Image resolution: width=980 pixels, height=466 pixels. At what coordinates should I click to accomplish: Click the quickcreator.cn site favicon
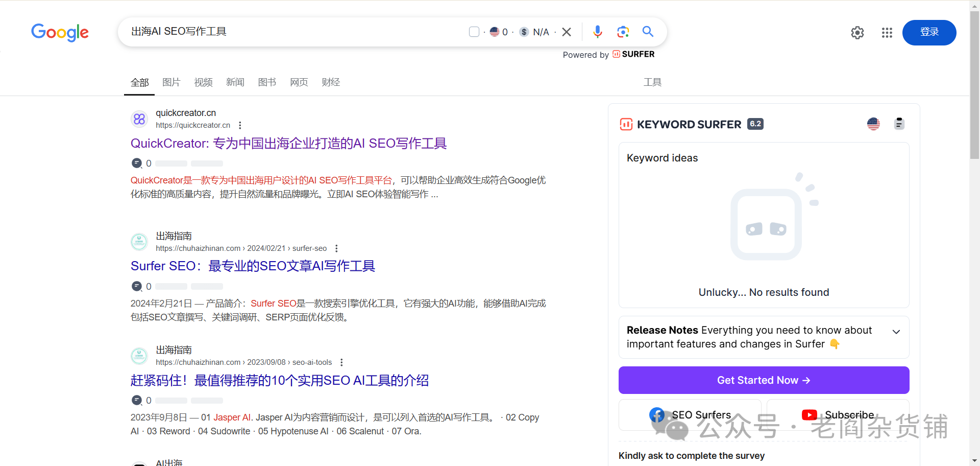point(139,119)
